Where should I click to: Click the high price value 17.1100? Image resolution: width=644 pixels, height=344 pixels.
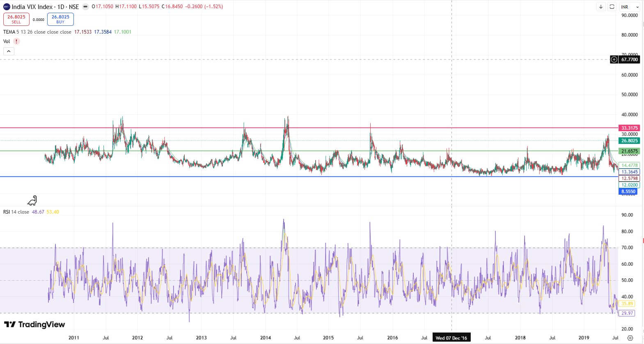(x=128, y=7)
